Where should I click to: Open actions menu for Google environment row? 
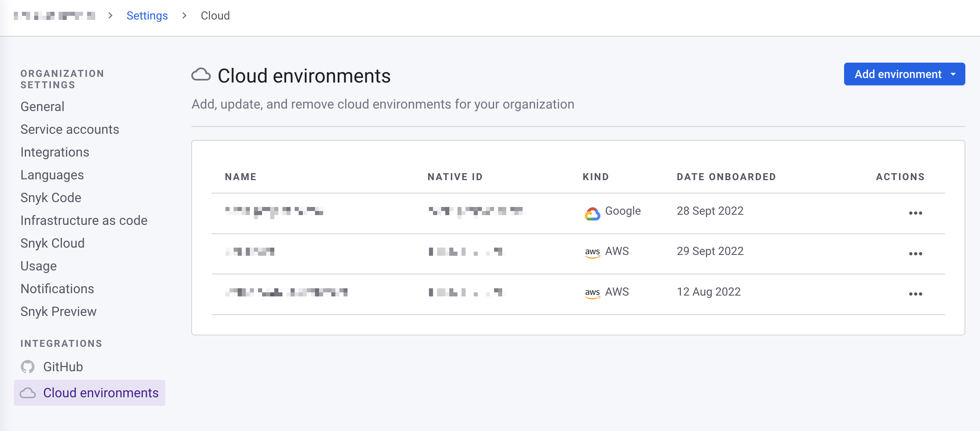point(915,213)
